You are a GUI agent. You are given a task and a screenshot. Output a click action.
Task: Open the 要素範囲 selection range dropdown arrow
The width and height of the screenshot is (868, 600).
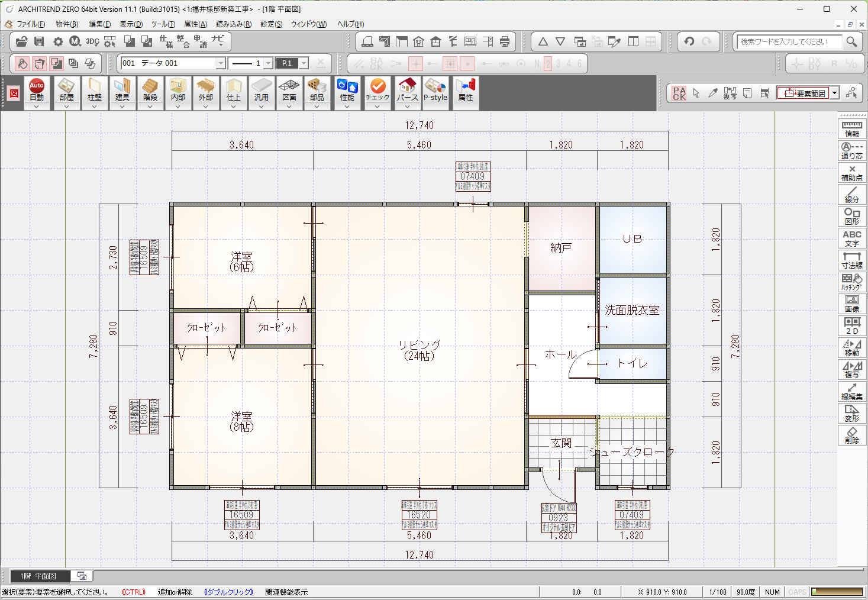[x=834, y=93]
